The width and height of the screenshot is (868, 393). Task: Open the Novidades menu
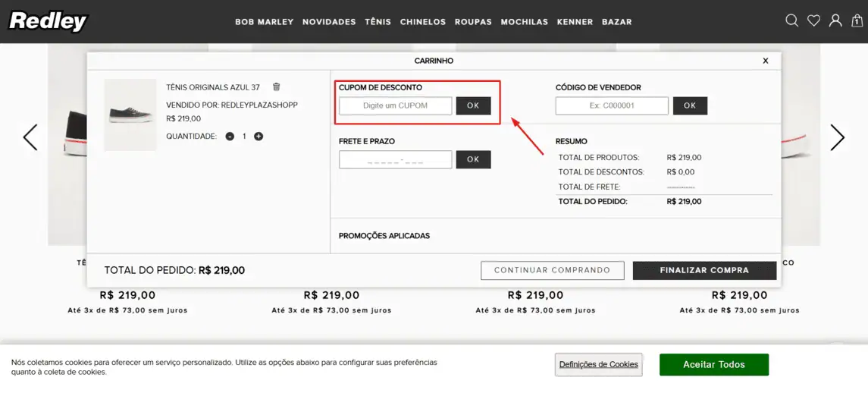click(x=329, y=22)
